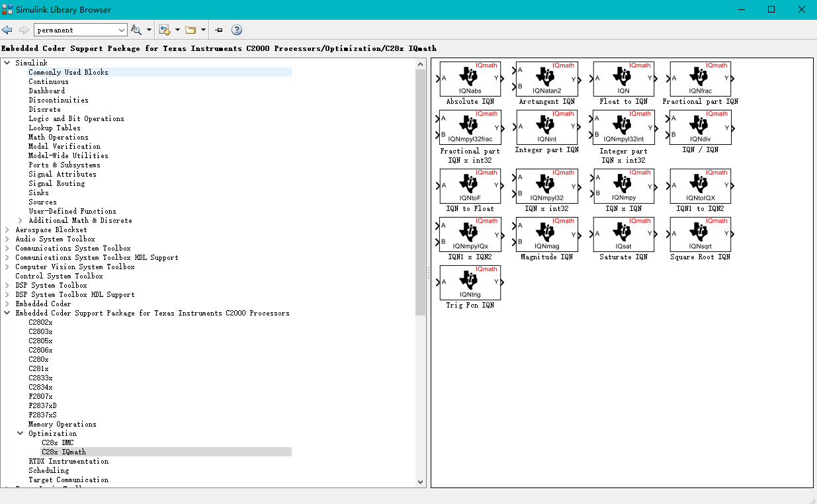Screen dimensions: 817x504
Task: Collapse the Embedded Coder Support Package node
Action: (7, 313)
